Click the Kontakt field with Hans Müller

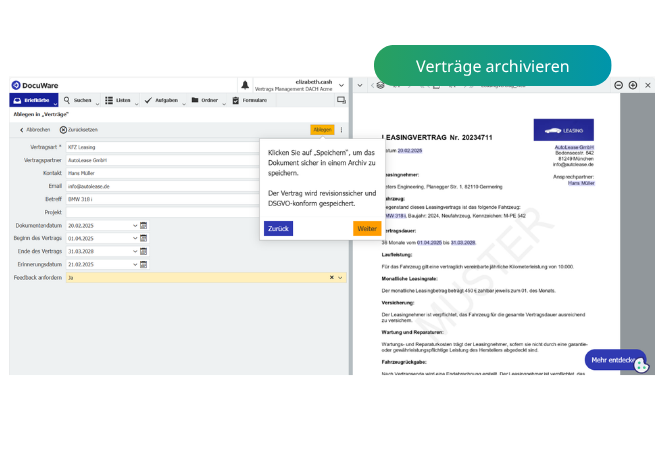coord(163,173)
